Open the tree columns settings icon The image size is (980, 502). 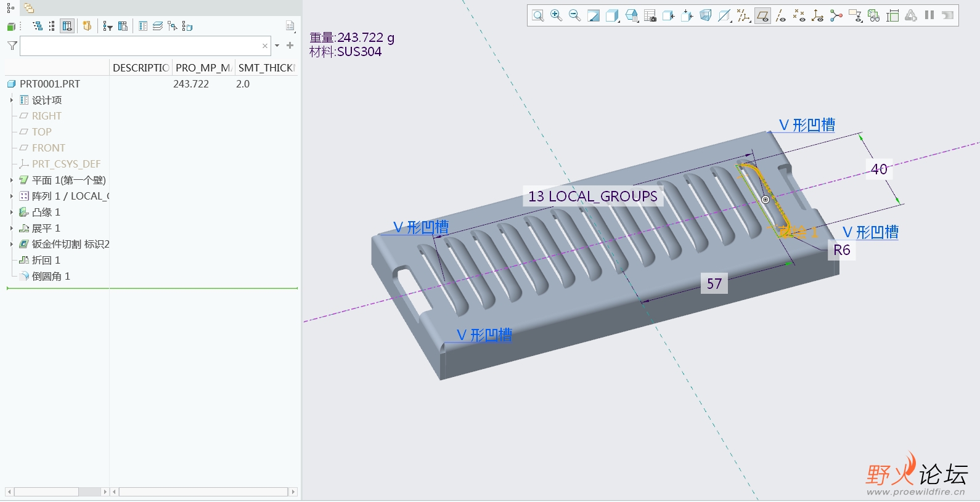(x=123, y=26)
